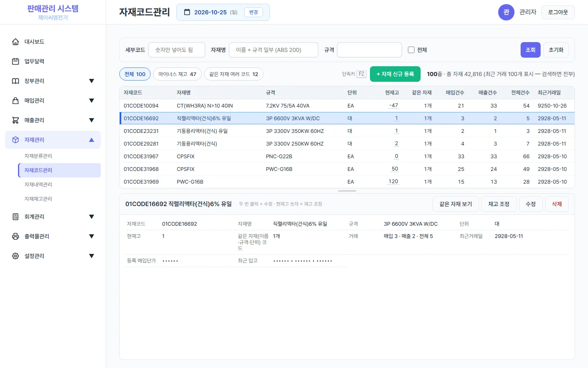Click the 재고 조정 button
The width and height of the screenshot is (588, 368).
(x=499, y=204)
